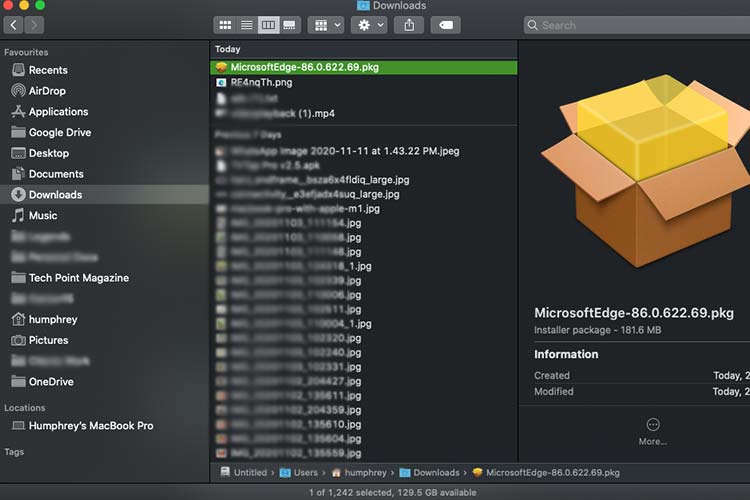Viewport: 750px width, 500px height.
Task: Click the Favourites sidebar heading
Action: [x=26, y=52]
